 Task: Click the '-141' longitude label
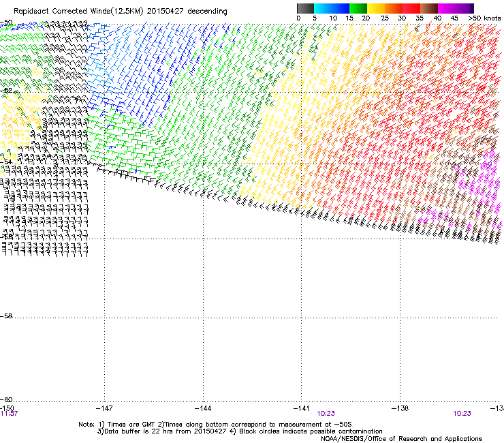coord(302,408)
